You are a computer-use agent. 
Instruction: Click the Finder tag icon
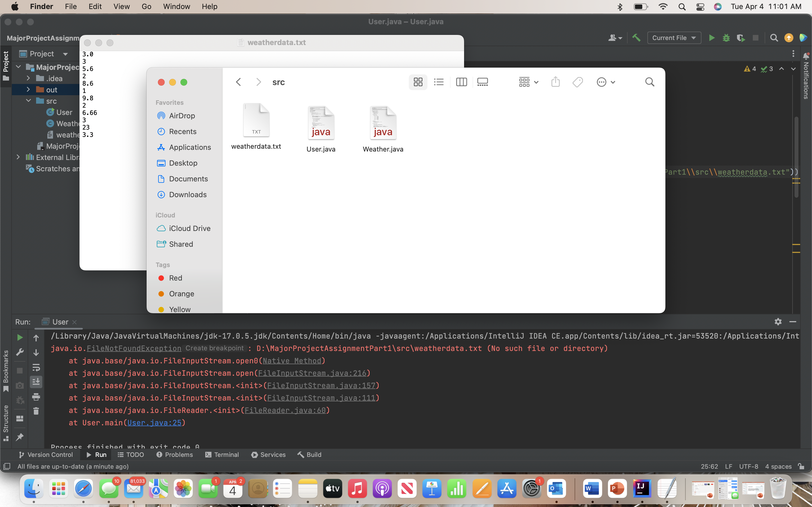point(577,82)
